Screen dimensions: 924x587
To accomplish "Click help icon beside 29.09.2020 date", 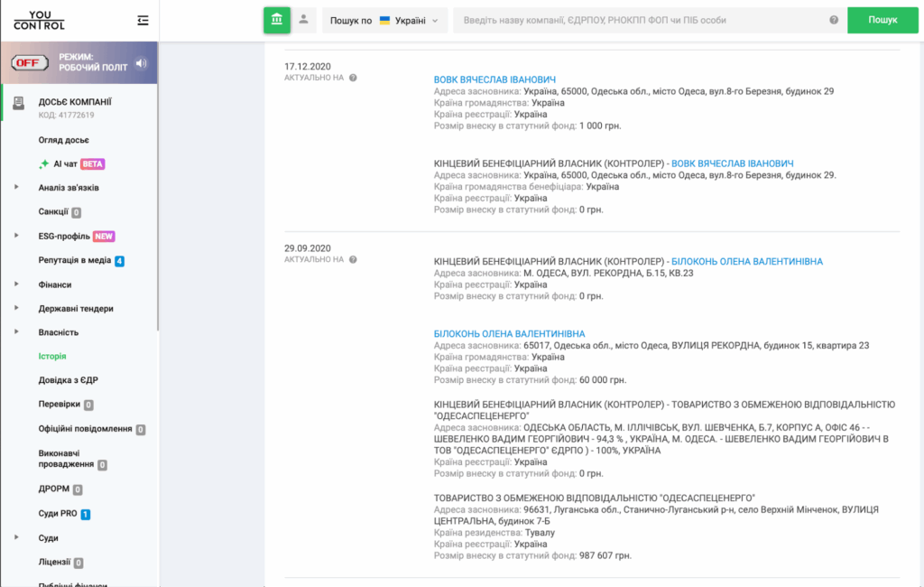I will pyautogui.click(x=353, y=259).
